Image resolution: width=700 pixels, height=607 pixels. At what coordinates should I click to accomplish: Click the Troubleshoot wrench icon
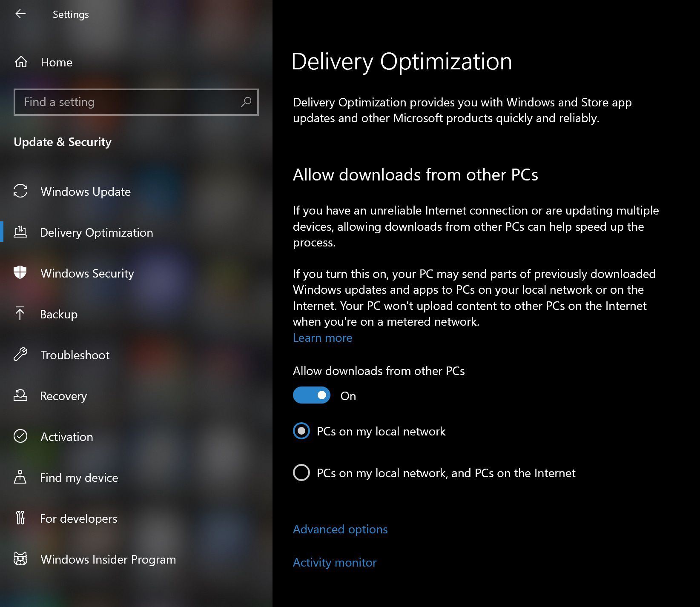pos(20,355)
